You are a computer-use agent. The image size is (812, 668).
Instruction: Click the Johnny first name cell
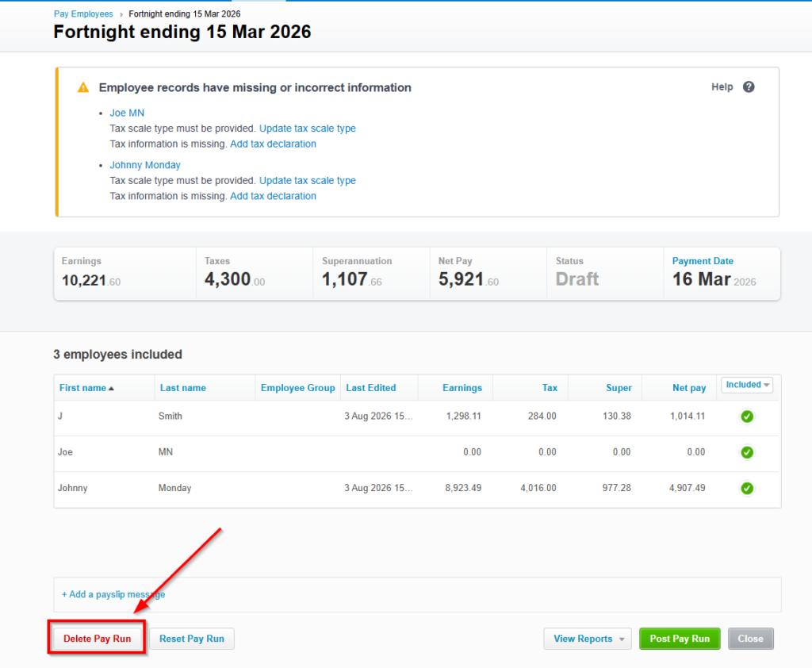point(72,488)
